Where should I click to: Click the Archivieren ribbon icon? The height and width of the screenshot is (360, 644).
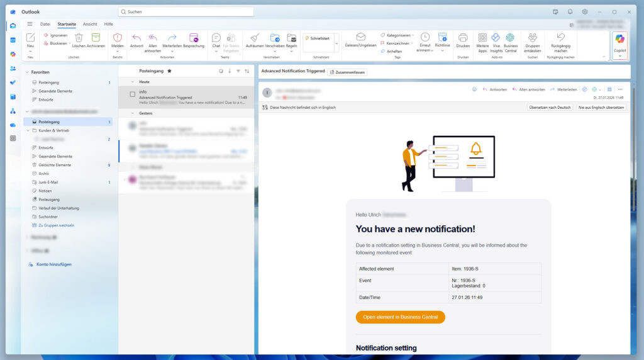pos(96,39)
